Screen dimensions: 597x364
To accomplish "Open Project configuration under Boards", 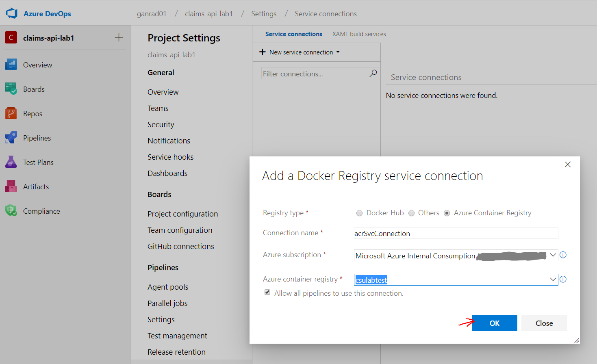I will pos(183,214).
